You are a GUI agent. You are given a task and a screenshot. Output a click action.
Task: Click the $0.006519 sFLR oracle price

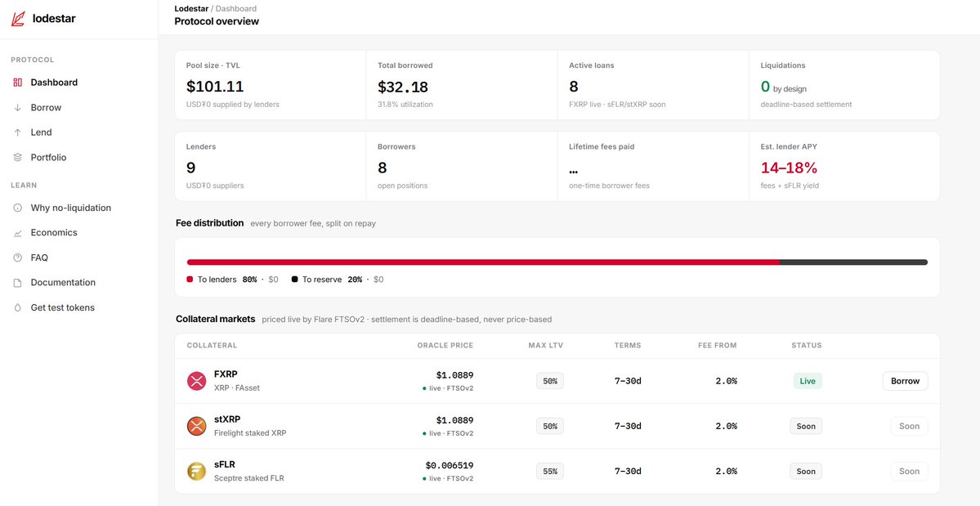coord(450,465)
